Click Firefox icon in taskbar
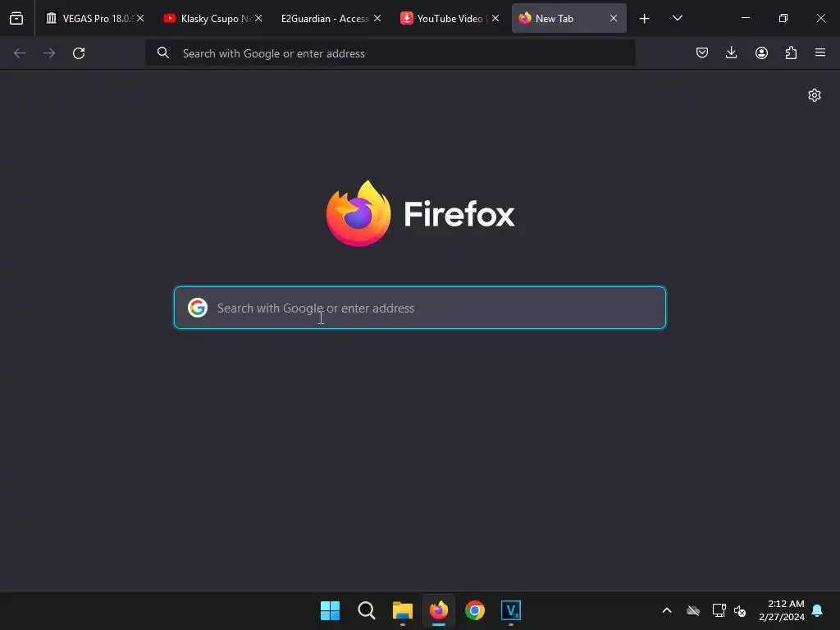 439,610
